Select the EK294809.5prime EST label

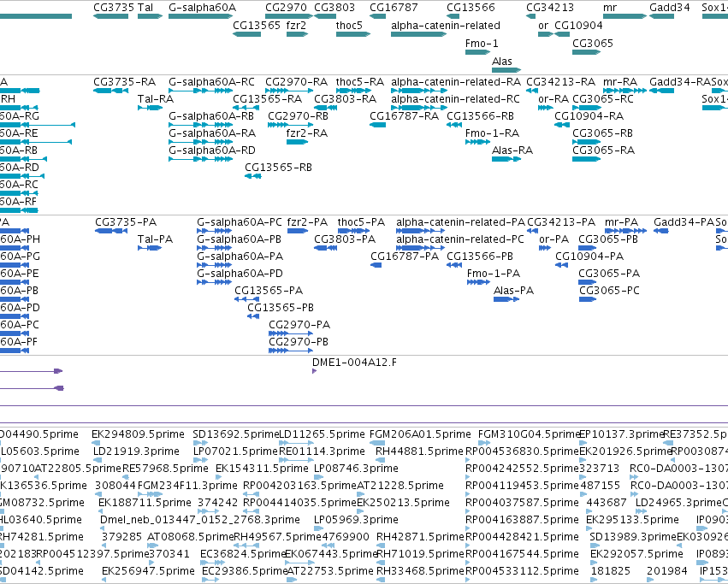pos(138,434)
